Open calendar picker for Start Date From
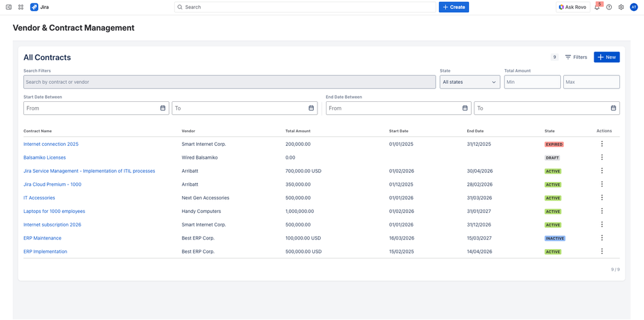The image size is (644, 320). click(163, 108)
